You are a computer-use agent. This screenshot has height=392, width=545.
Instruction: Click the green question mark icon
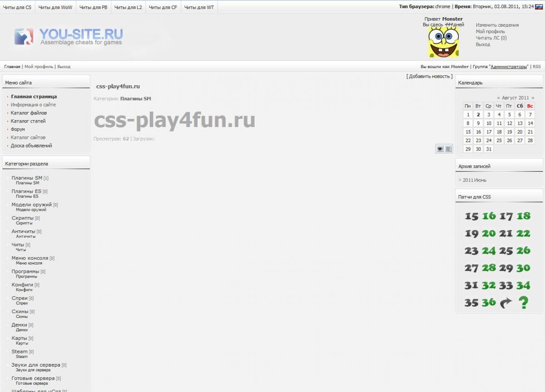(x=523, y=302)
